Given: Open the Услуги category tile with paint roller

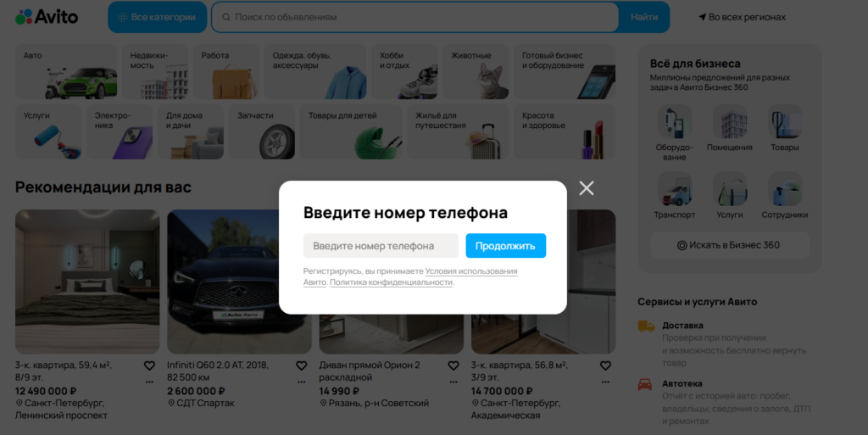Looking at the screenshot, I should tap(48, 131).
